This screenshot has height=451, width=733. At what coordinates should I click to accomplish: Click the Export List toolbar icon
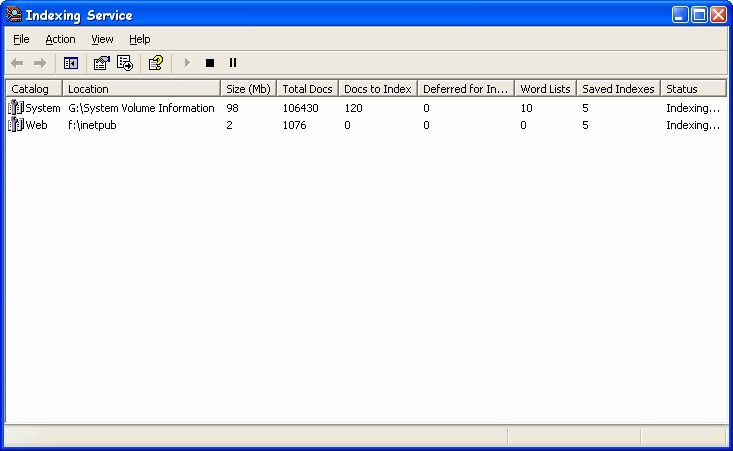point(125,63)
